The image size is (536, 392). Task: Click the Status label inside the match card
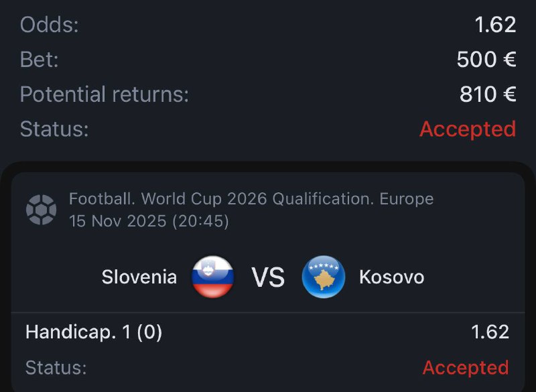(x=56, y=367)
